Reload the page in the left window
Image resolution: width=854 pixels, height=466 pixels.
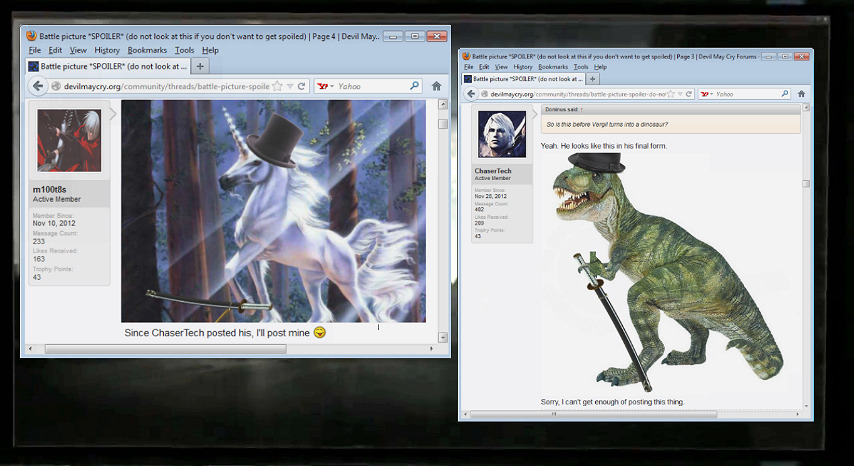tap(301, 86)
